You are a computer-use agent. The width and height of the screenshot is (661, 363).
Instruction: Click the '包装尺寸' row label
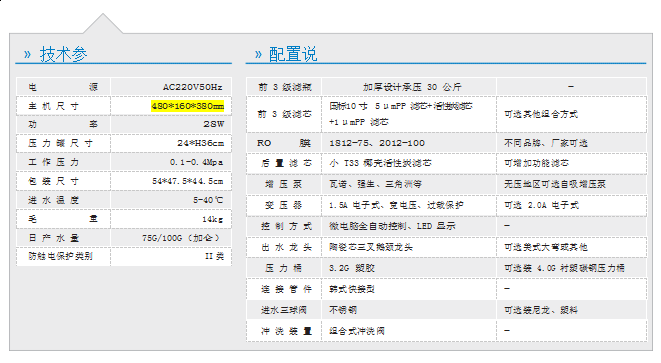click(x=54, y=181)
